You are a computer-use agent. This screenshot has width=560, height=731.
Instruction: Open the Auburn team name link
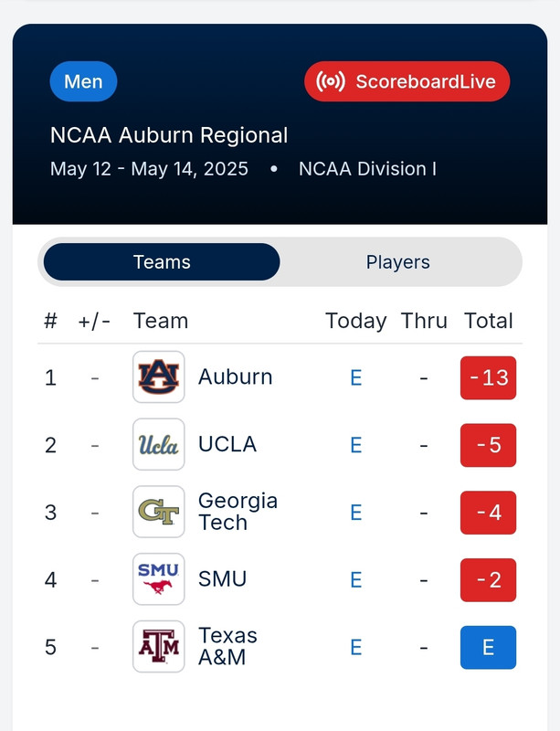[x=235, y=377]
